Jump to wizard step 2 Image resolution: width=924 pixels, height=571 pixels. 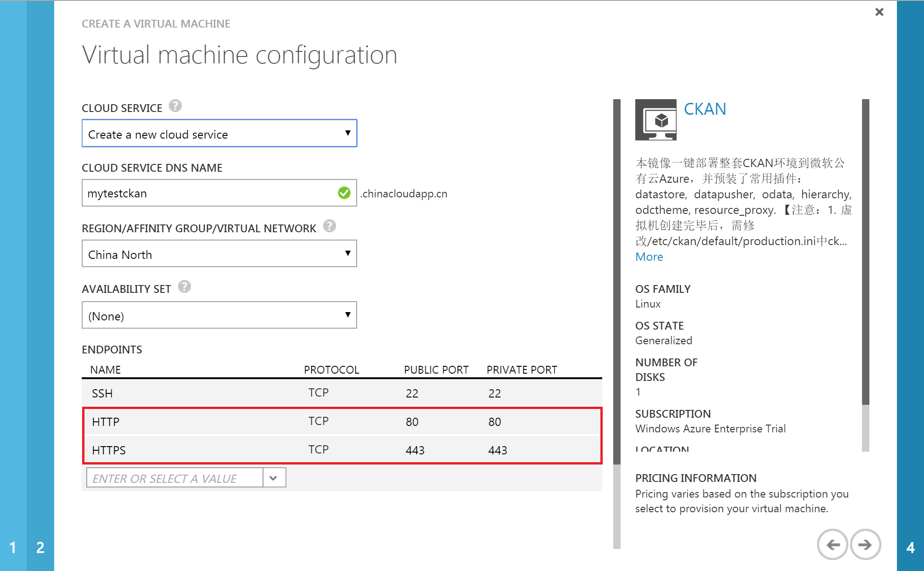(40, 547)
